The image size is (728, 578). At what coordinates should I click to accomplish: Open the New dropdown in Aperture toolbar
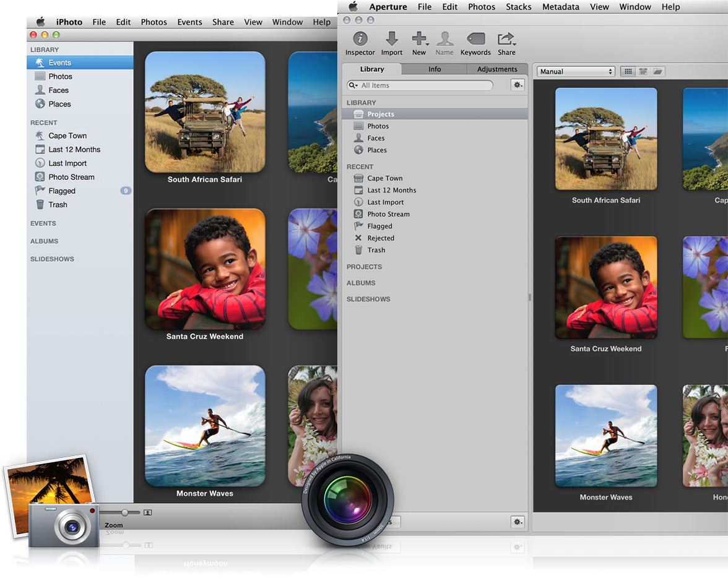click(x=420, y=40)
